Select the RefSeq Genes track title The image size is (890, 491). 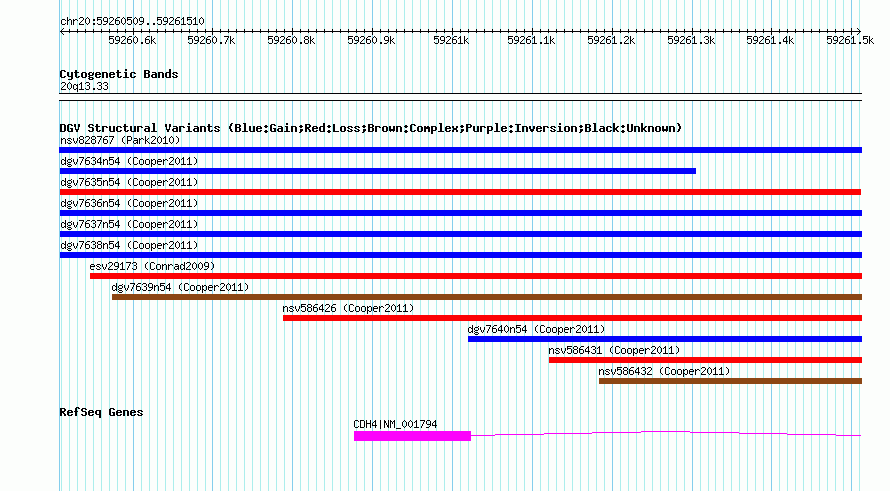[x=101, y=413]
